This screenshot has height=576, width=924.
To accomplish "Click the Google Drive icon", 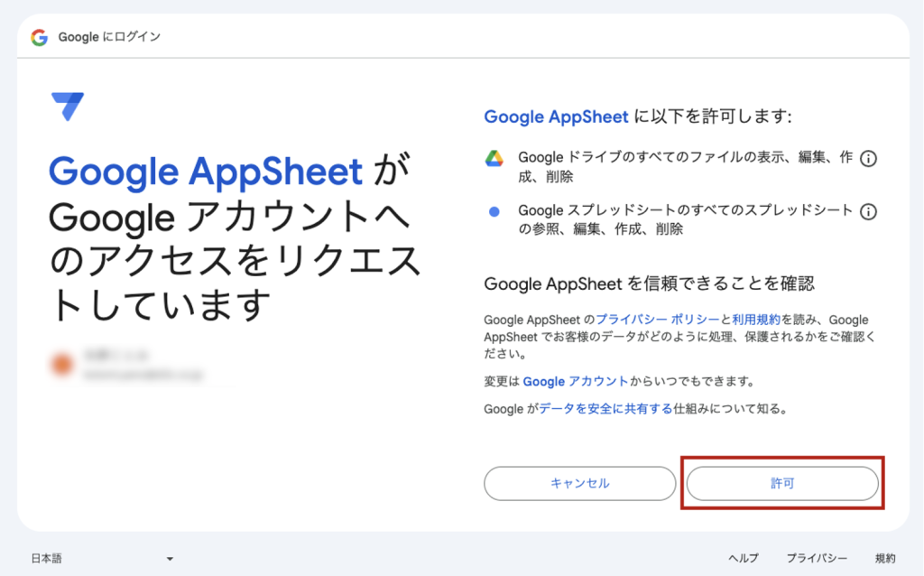I will tap(494, 159).
